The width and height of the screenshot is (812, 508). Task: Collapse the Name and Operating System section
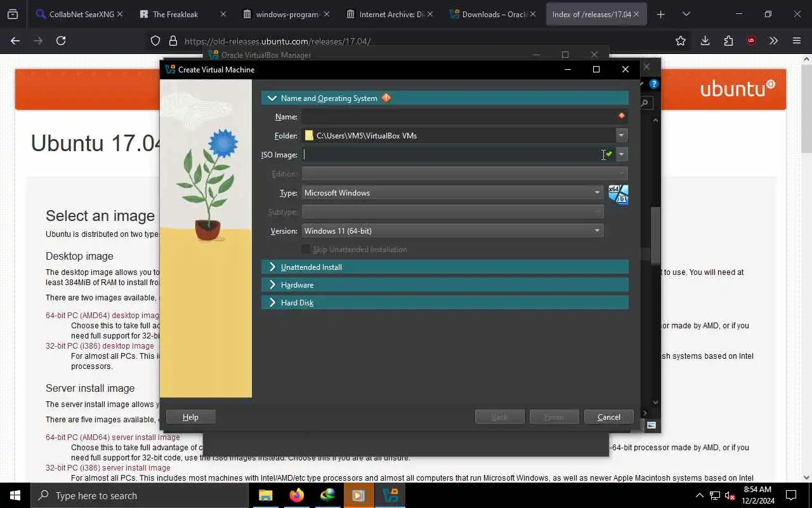(272, 98)
